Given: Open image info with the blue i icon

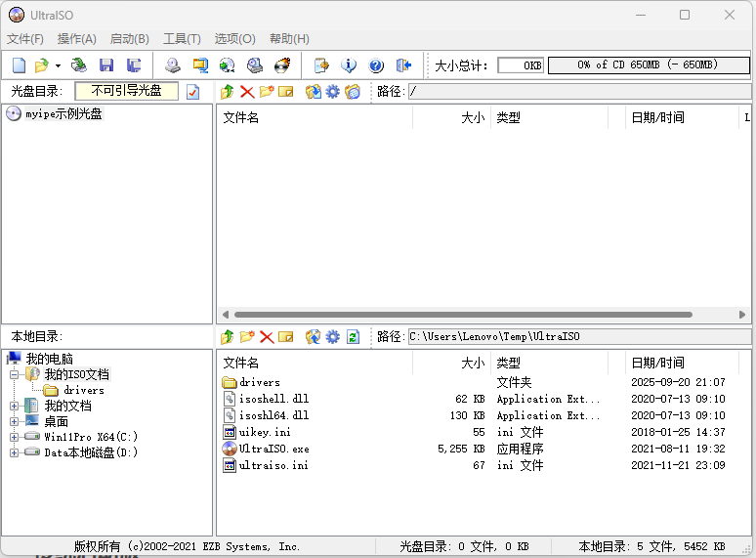Looking at the screenshot, I should point(349,65).
